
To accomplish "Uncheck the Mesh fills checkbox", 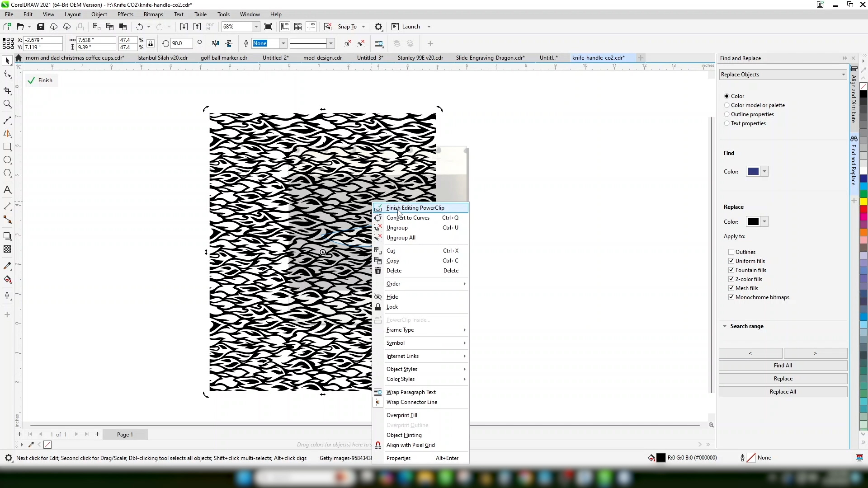I will coord(731,288).
